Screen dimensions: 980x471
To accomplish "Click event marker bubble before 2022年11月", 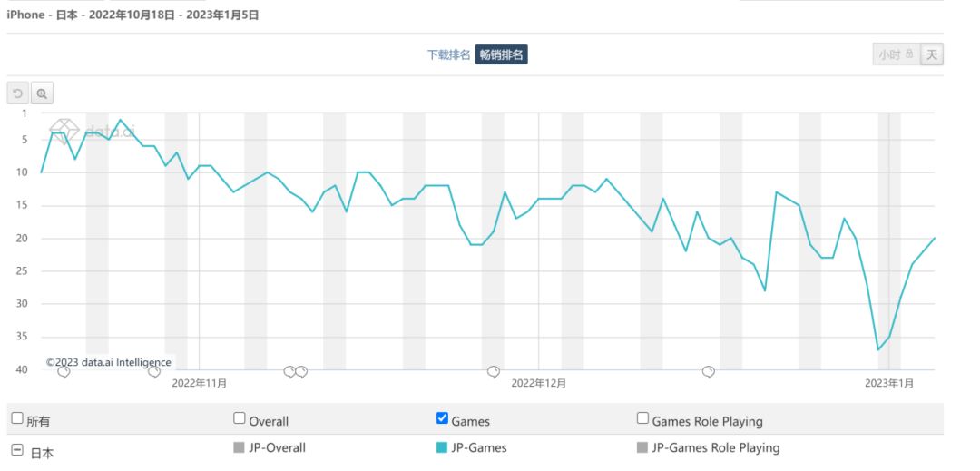I will 154,372.
